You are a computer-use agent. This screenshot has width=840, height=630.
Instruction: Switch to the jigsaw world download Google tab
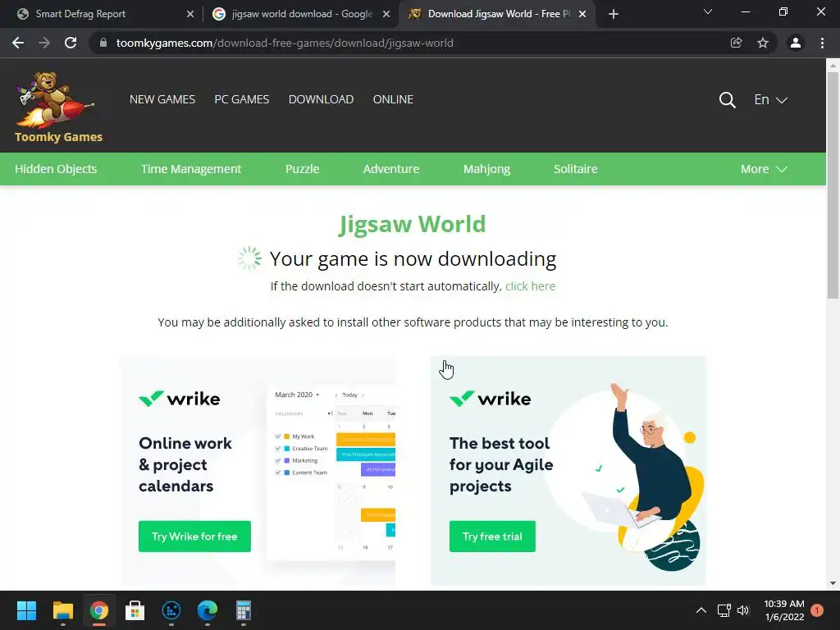click(300, 14)
